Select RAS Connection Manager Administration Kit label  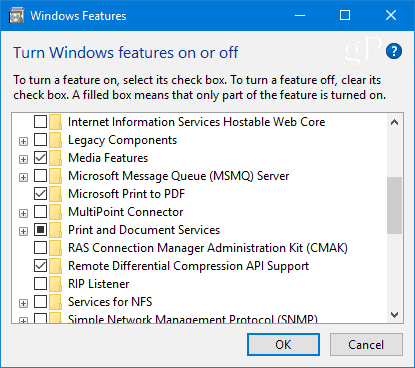(x=208, y=248)
